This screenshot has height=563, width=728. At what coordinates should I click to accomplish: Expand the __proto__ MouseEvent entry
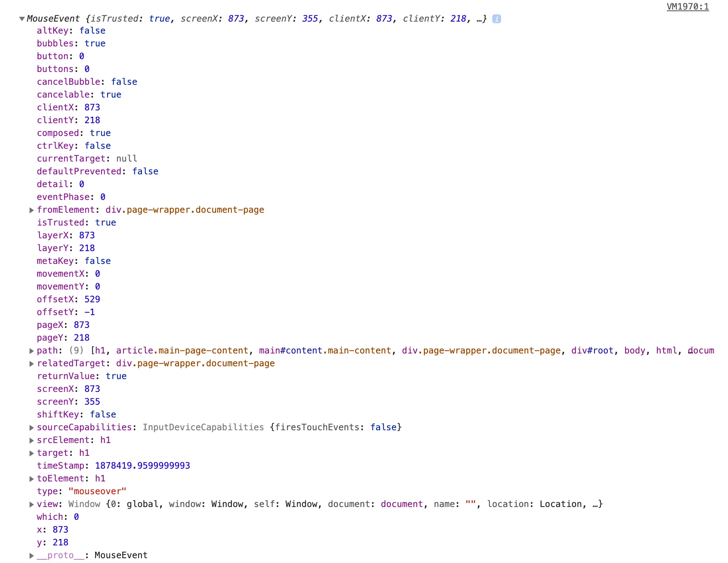[32, 555]
